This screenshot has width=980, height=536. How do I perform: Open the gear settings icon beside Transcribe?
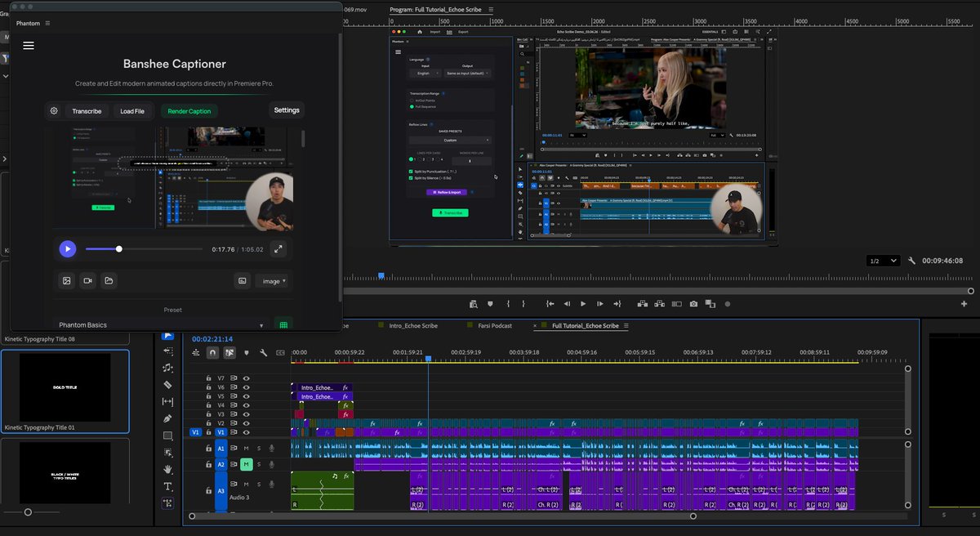[x=54, y=110]
